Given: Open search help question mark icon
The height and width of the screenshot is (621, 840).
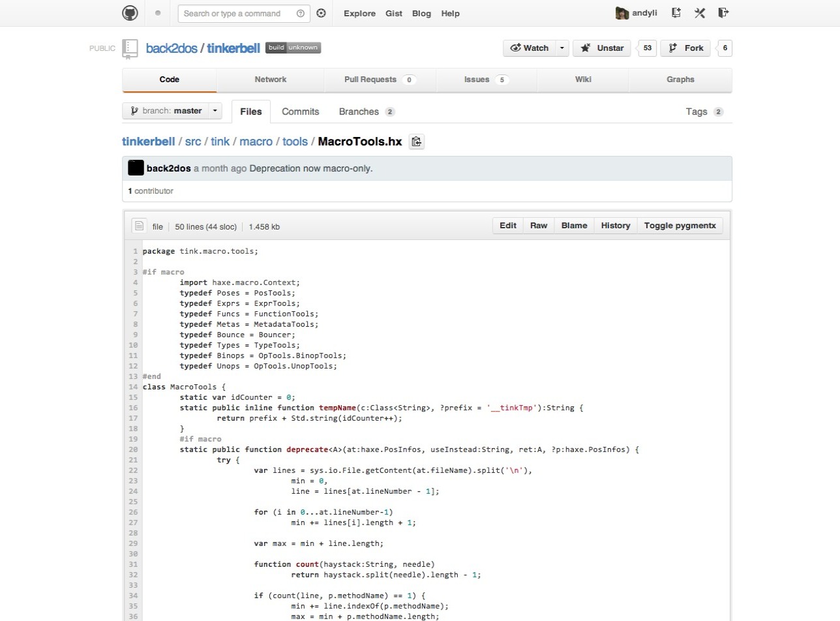Looking at the screenshot, I should tap(300, 13).
